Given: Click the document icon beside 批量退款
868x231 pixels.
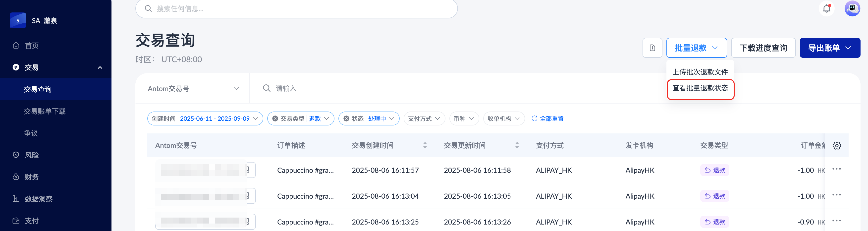Looking at the screenshot, I should click(652, 48).
